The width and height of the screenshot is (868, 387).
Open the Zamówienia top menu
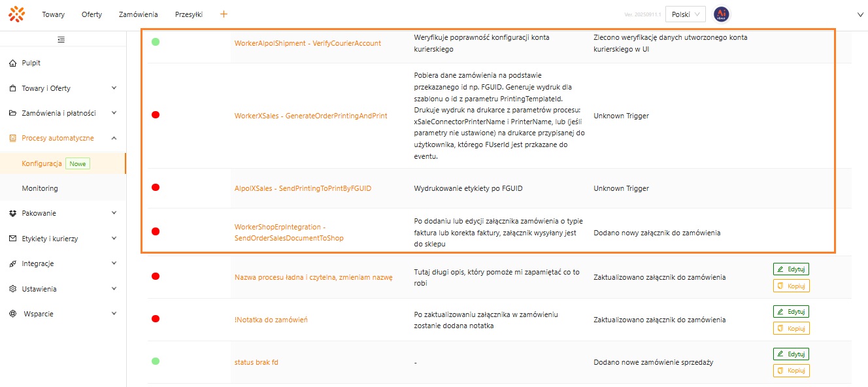coord(138,14)
